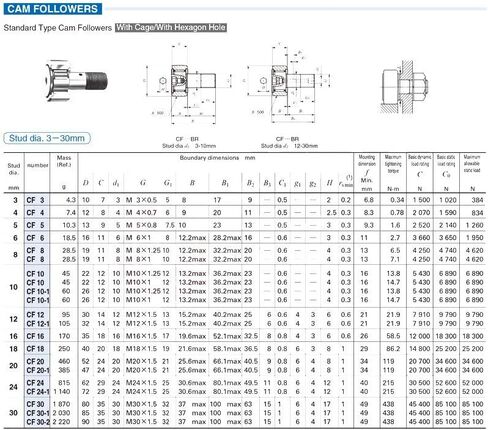Click the 2 070 dynamic load value
Image resolution: width=488 pixels, height=430 pixels.
pyautogui.click(x=421, y=213)
